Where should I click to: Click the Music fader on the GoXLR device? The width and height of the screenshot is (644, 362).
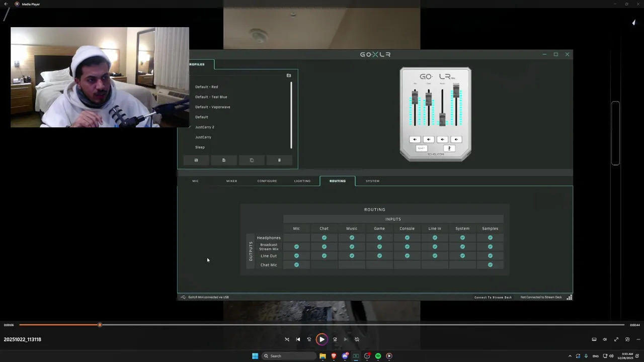pyautogui.click(x=442, y=119)
